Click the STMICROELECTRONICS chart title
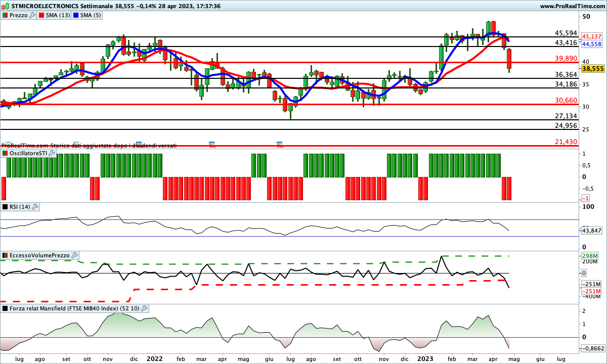The height and width of the screenshot is (364, 607). pos(45,6)
